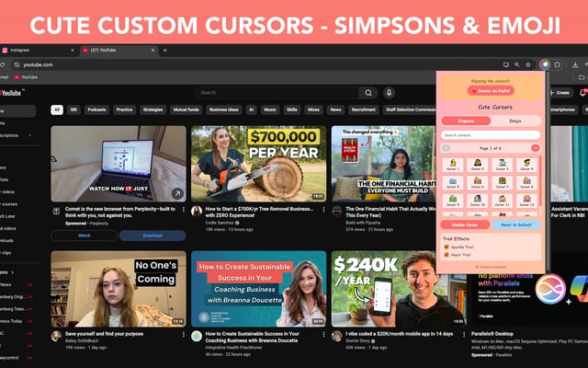Viewport: 588px width, 368px height.
Task: Pick the Cursor 6 tile
Action: [x=478, y=182]
